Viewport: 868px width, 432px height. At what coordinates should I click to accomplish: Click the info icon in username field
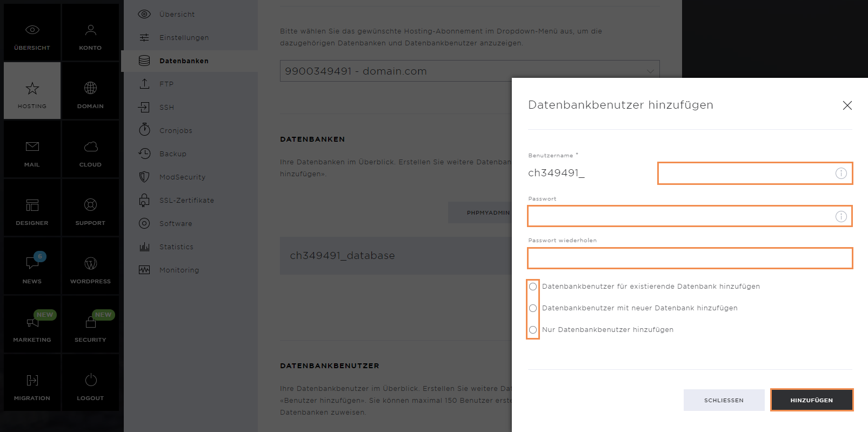click(841, 174)
